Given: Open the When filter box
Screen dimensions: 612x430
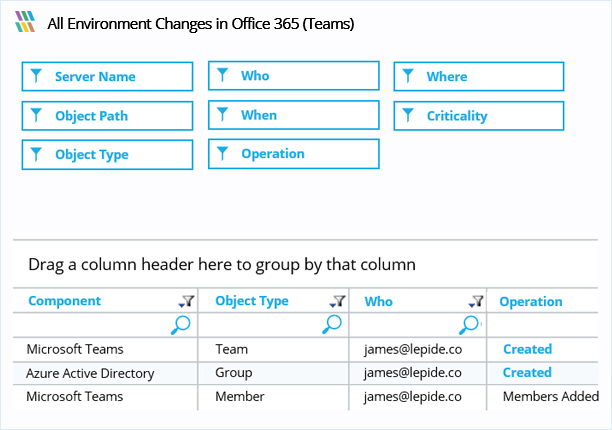Looking at the screenshot, I should [x=294, y=115].
